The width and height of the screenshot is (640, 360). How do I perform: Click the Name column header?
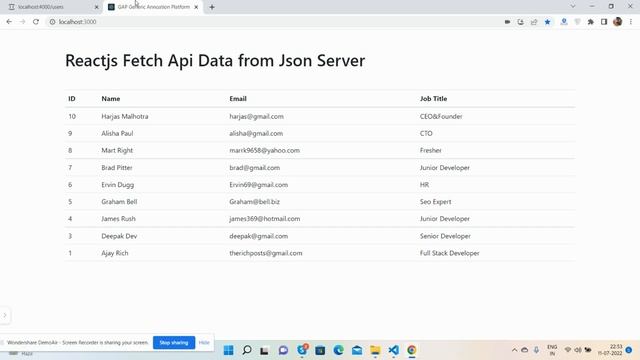[111, 99]
